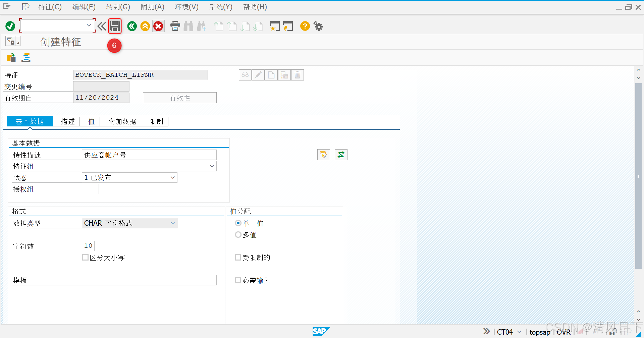Enable the 区分大小写 checkbox

click(86, 257)
